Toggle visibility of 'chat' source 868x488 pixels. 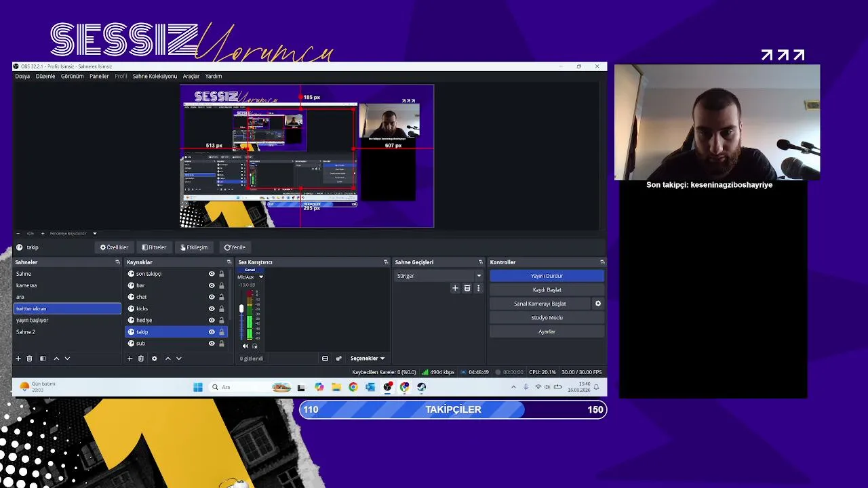point(212,297)
